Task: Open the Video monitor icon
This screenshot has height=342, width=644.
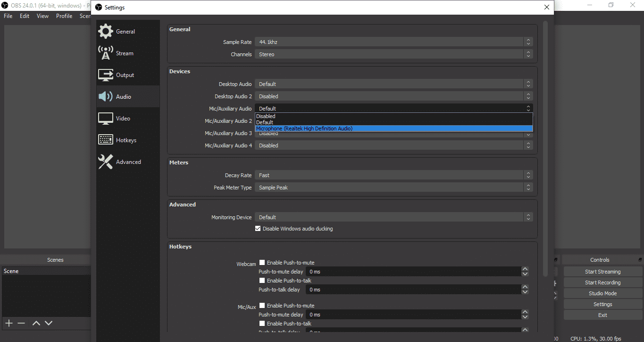Action: [x=106, y=118]
